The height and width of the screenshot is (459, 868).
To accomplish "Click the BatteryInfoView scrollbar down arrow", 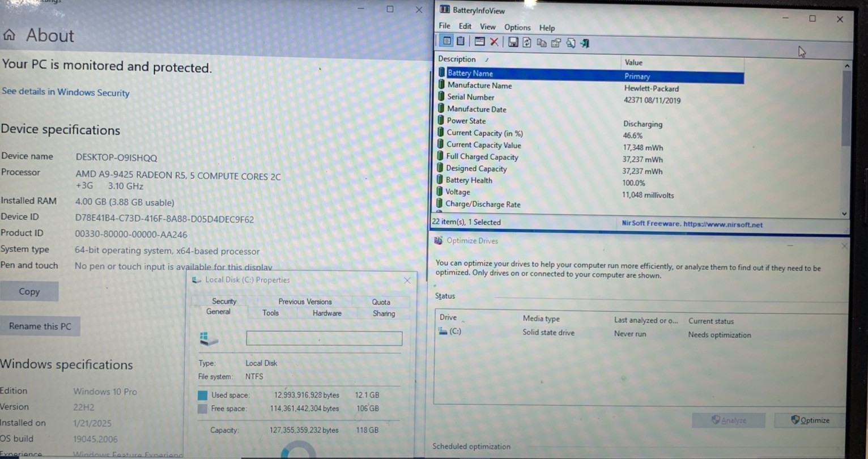I will [x=844, y=214].
